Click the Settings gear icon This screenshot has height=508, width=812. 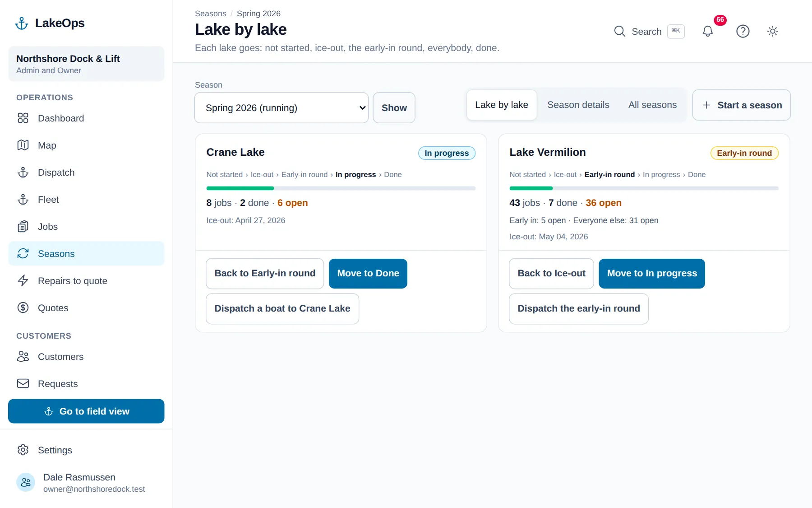(23, 450)
